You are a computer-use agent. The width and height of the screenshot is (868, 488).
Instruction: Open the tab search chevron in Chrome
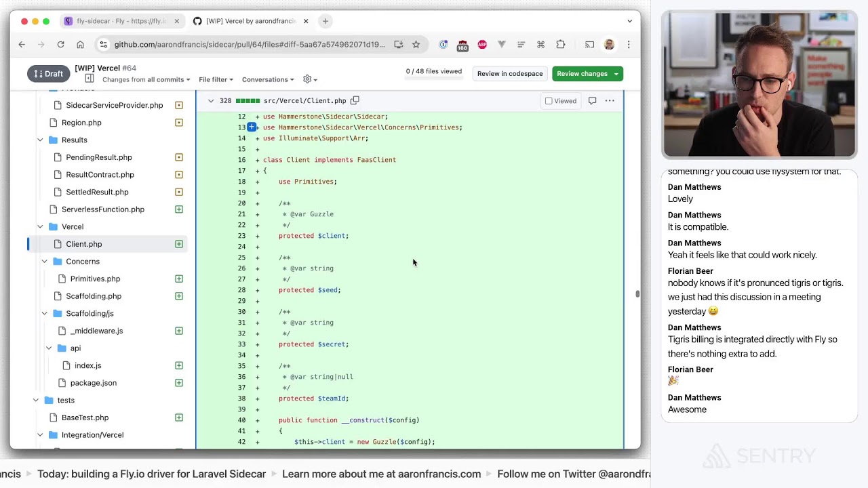click(x=629, y=21)
